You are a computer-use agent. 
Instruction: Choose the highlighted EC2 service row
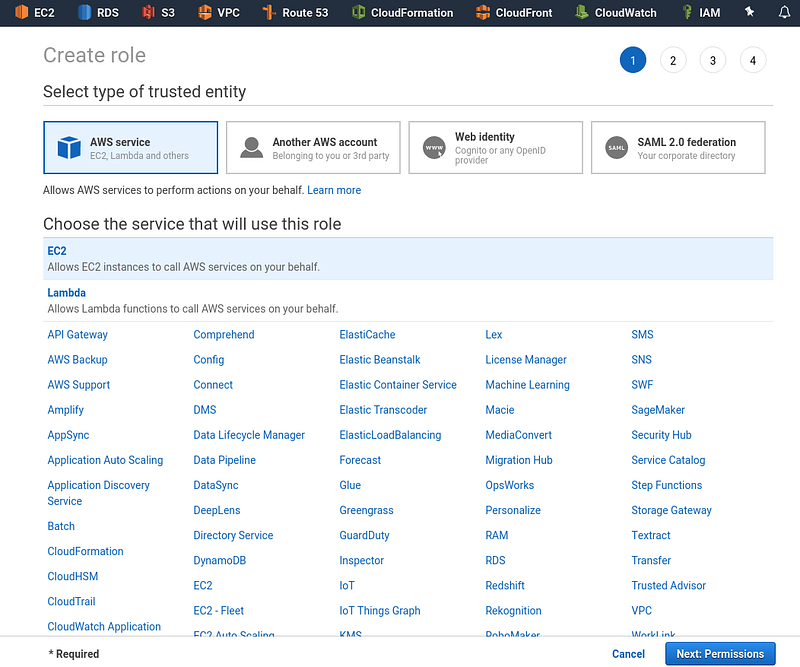point(408,259)
